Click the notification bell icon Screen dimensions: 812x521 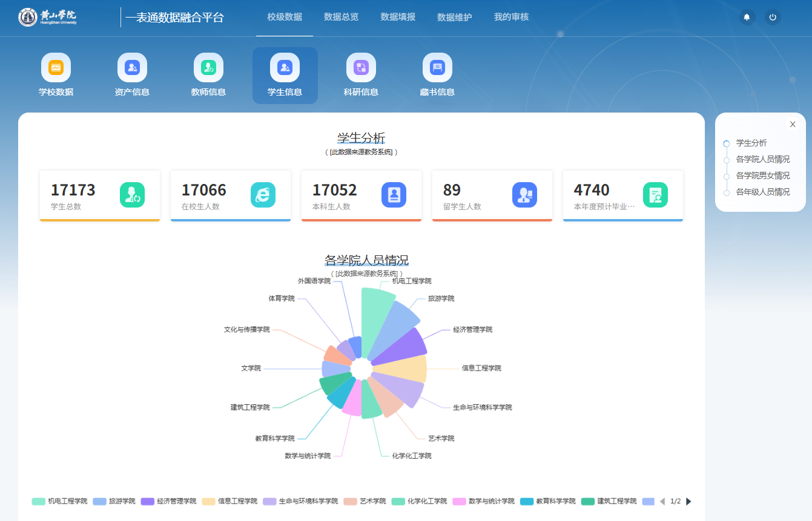[x=747, y=18]
